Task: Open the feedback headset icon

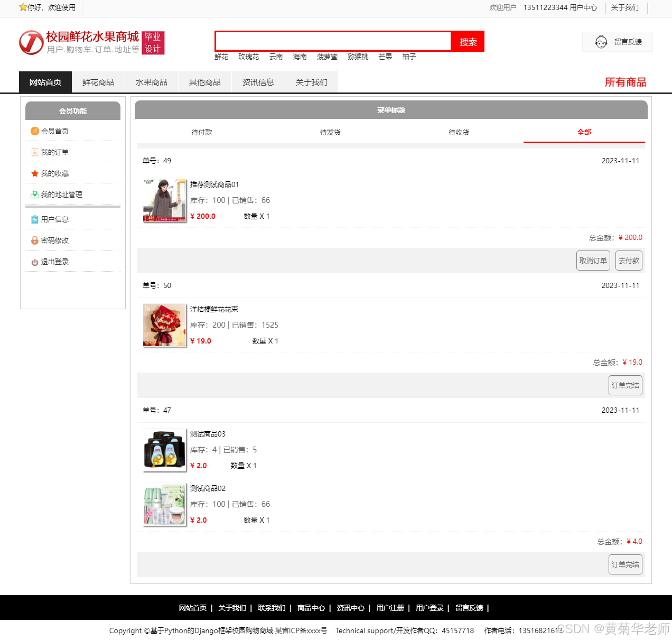Action: click(x=601, y=42)
